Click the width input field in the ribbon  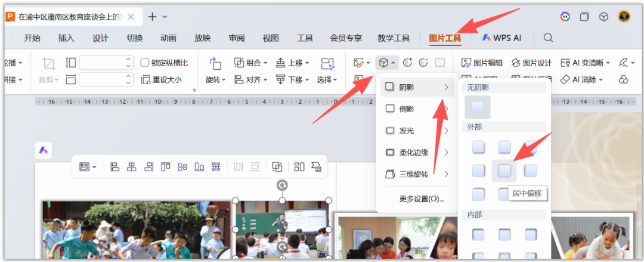click(106, 79)
